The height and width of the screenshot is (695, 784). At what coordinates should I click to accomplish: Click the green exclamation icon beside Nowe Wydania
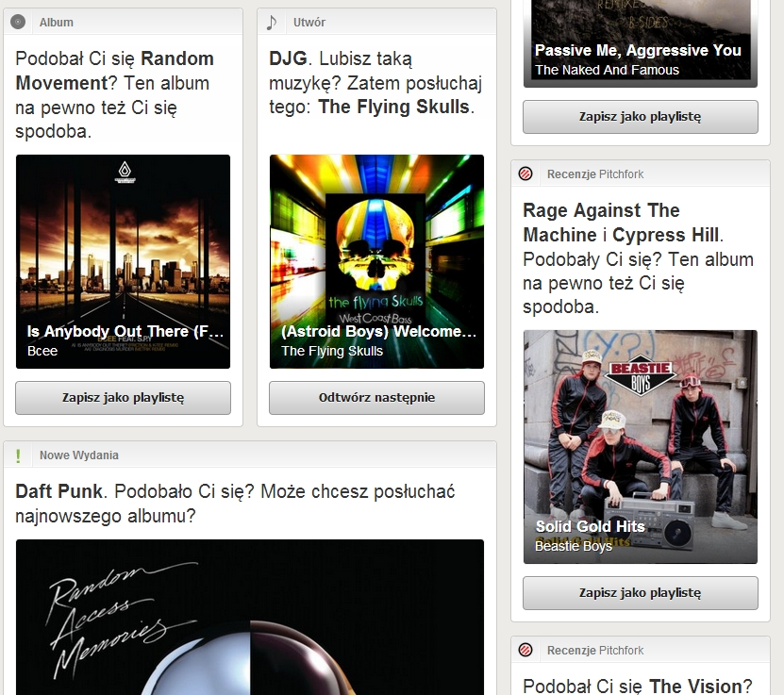[x=18, y=455]
